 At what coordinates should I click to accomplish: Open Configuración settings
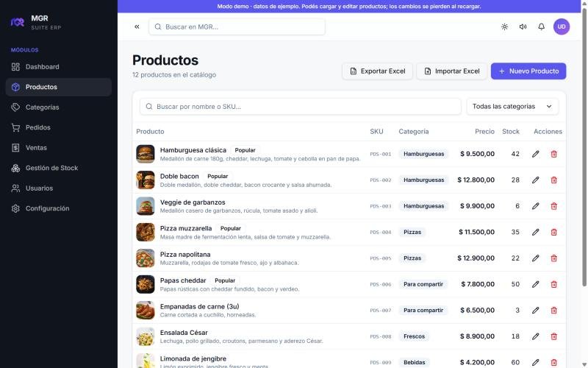(x=59, y=209)
